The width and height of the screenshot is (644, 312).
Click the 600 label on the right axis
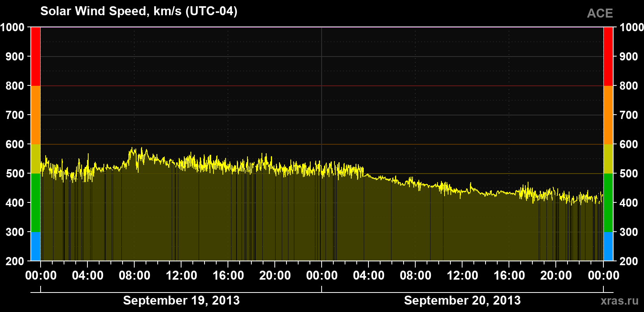coord(629,144)
